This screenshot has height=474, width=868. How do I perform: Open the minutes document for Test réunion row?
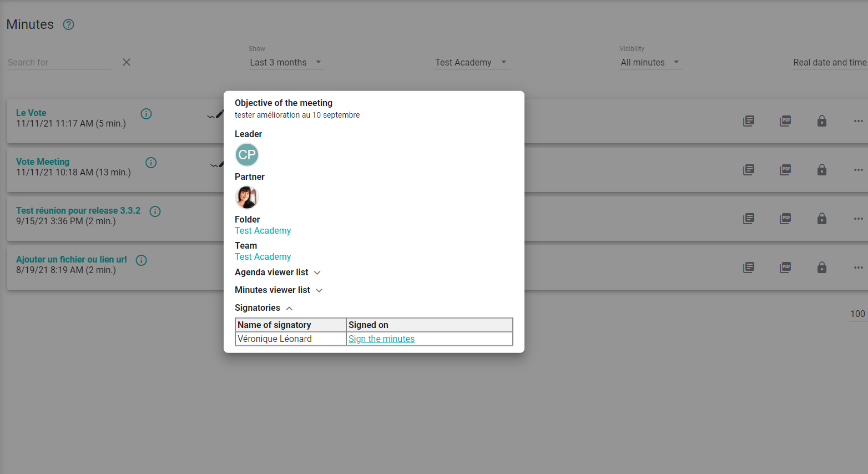click(x=749, y=219)
